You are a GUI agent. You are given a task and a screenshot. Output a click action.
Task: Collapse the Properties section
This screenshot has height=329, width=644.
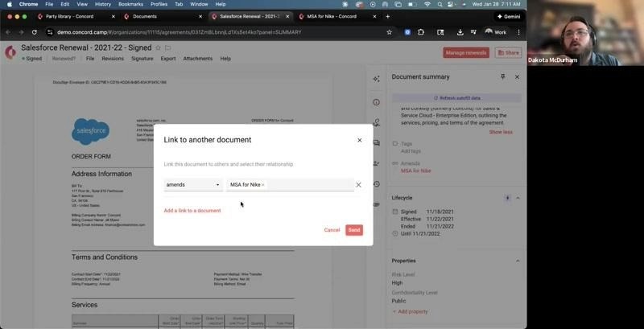(x=518, y=261)
